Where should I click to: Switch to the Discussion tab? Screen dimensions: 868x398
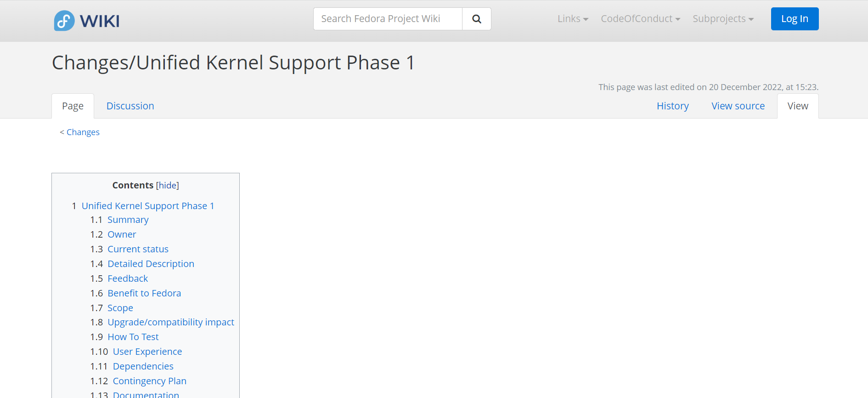pyautogui.click(x=130, y=106)
